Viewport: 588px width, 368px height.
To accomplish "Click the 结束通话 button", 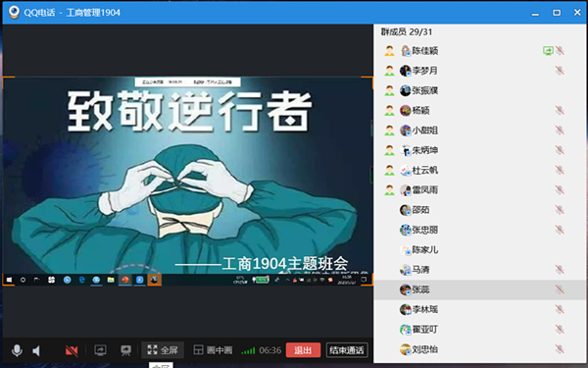I will pos(347,350).
